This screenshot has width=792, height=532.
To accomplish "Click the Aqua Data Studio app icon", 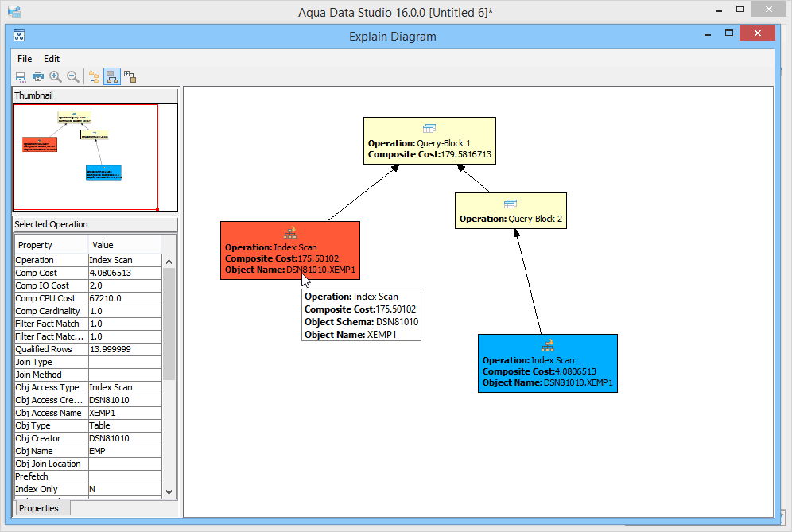I will pyautogui.click(x=14, y=12).
